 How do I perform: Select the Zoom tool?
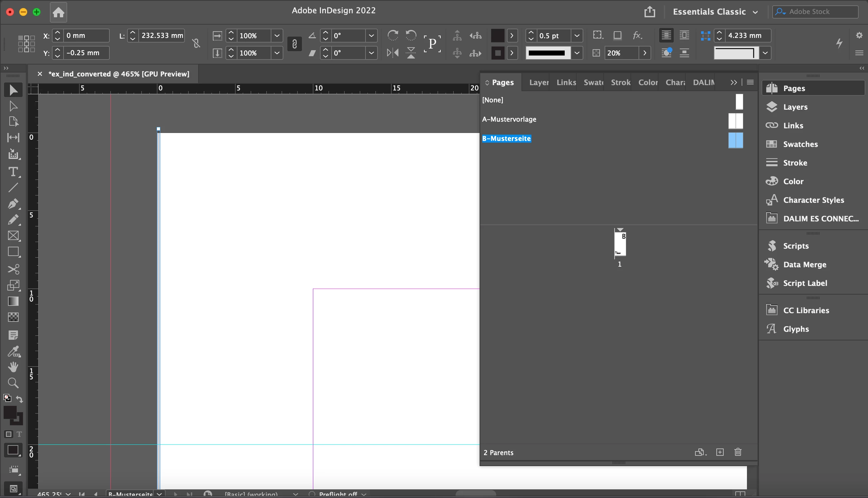coord(13,383)
